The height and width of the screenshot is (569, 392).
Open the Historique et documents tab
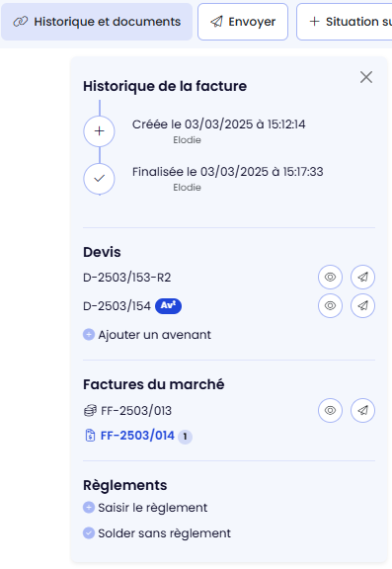click(x=97, y=22)
